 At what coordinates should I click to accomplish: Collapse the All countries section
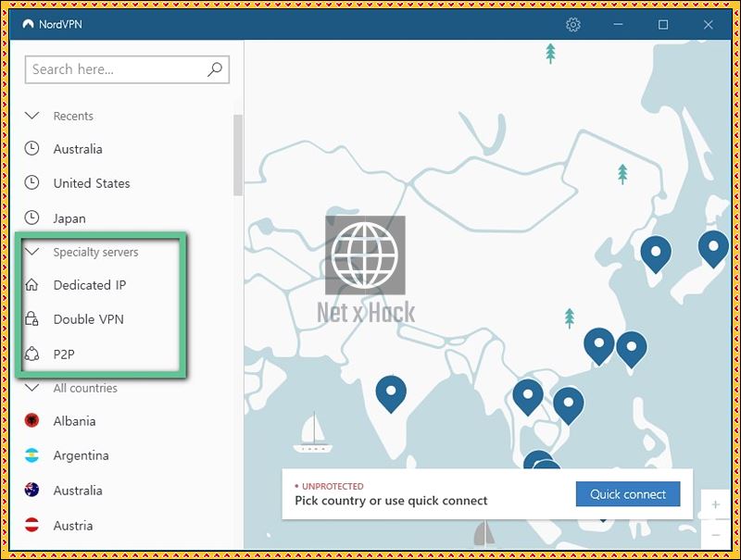(31, 388)
